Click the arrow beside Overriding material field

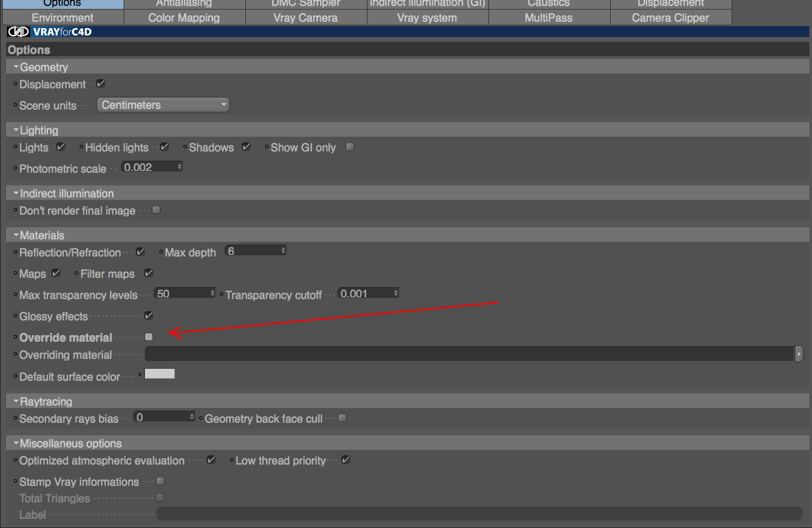point(798,354)
